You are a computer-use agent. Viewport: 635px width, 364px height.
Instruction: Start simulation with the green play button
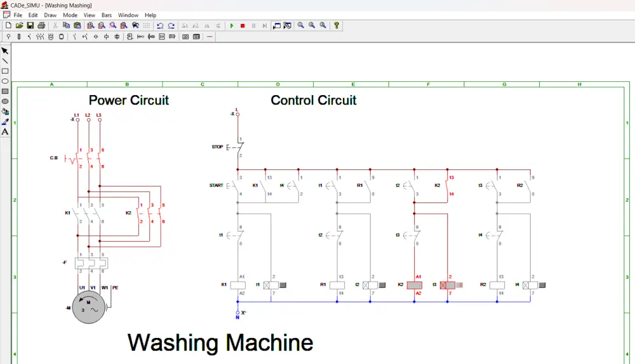[x=232, y=25]
